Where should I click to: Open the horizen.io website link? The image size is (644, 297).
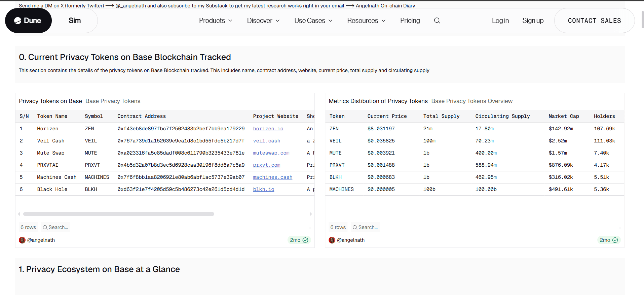pyautogui.click(x=268, y=129)
